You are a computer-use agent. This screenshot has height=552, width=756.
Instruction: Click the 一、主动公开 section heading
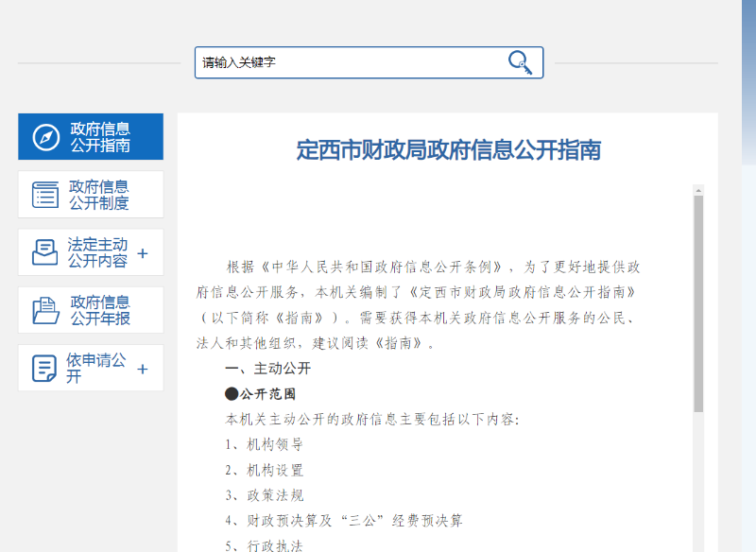point(267,369)
